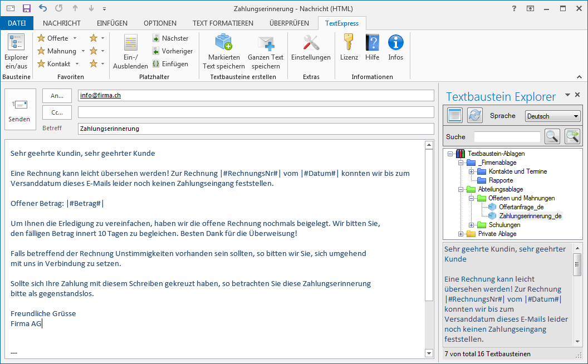Open the Mahnung favorite dropdown arrow
Image resolution: width=588 pixels, height=364 pixels.
[84, 51]
